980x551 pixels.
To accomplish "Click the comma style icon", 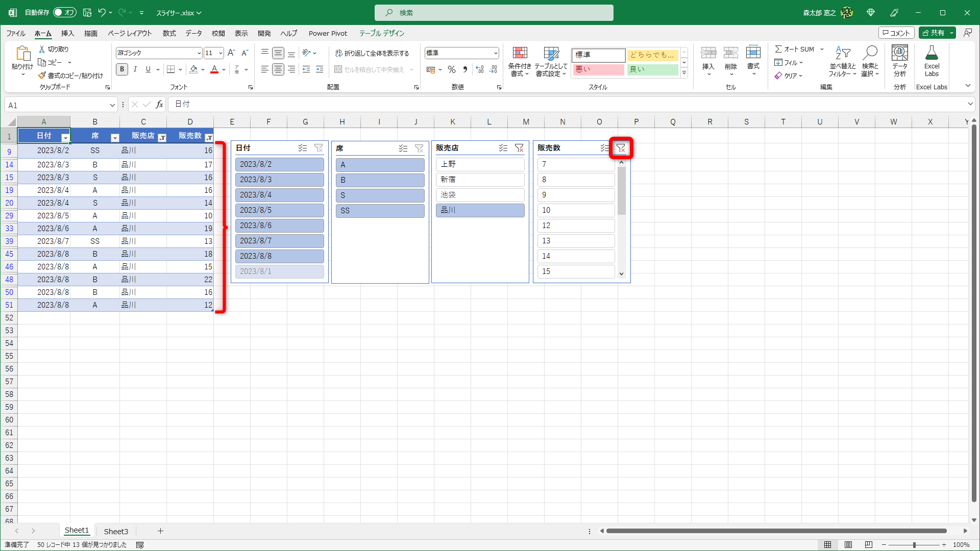I will (x=465, y=69).
